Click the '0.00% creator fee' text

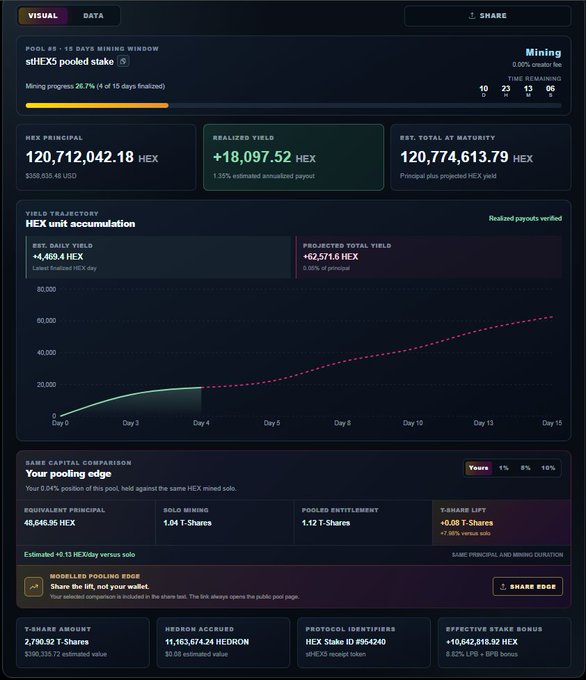coord(537,65)
